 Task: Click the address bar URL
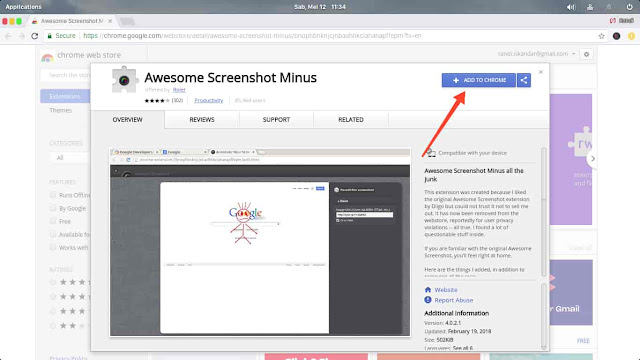click(x=252, y=36)
